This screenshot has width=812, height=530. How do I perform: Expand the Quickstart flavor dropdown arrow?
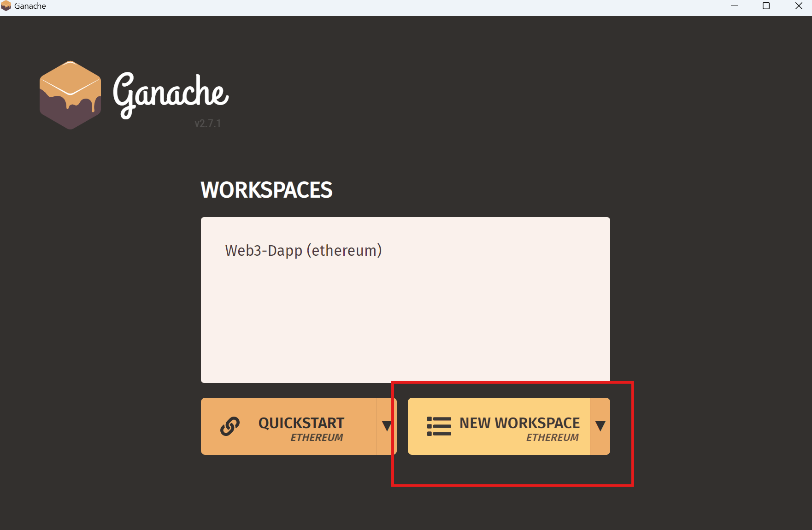[x=387, y=426]
